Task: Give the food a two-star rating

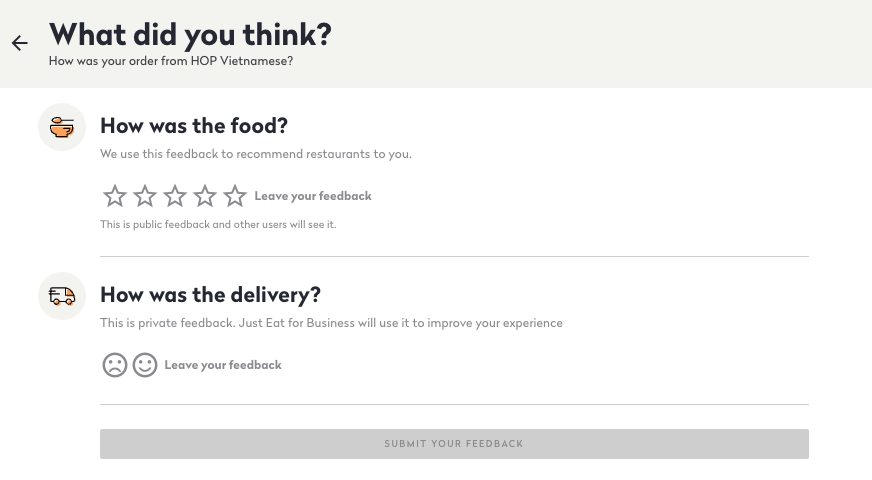Action: point(145,196)
